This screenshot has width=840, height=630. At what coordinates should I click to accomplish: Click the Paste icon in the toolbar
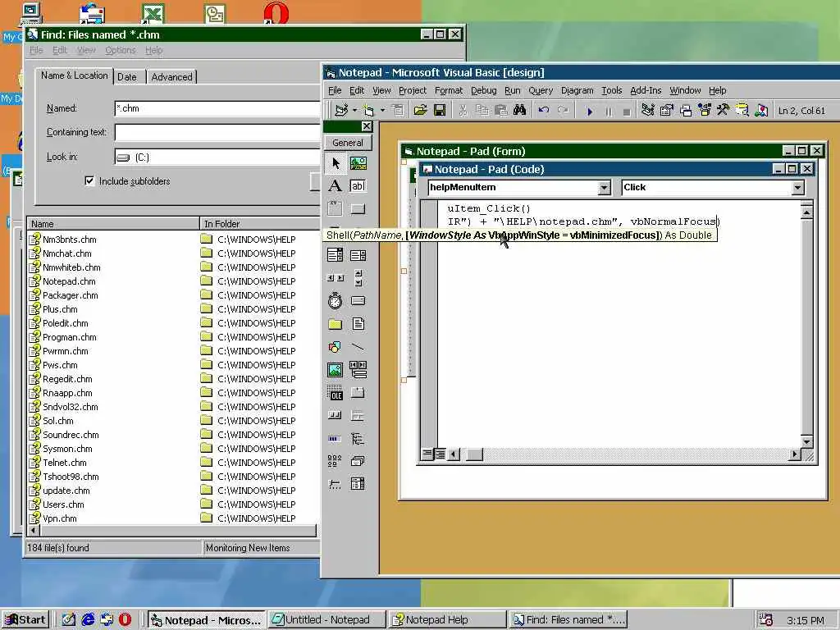(501, 111)
